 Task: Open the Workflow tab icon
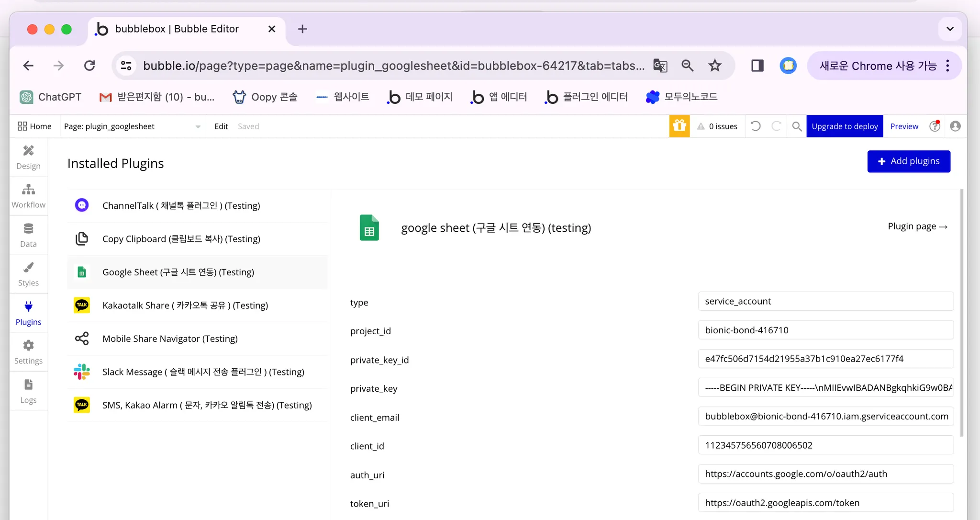28,190
